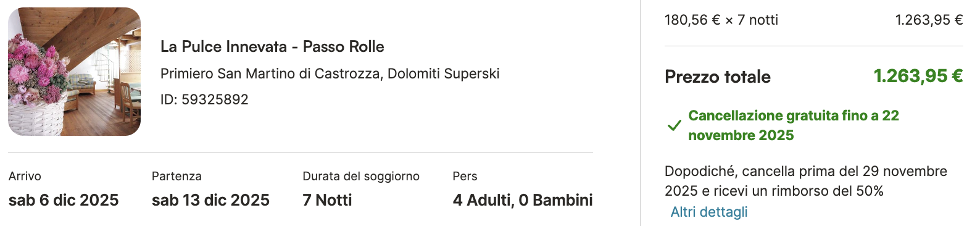
Task: Click the arrival date sab 6 dic 2025
Action: coord(64,200)
